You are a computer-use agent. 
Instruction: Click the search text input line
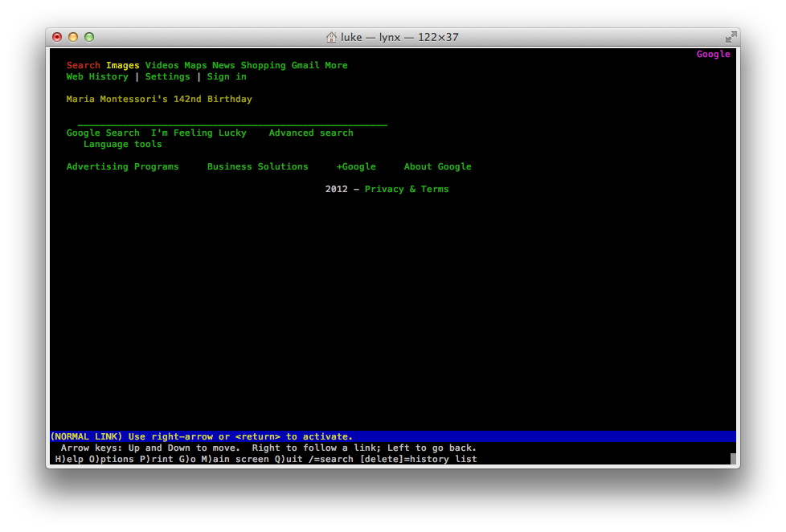pos(231,122)
